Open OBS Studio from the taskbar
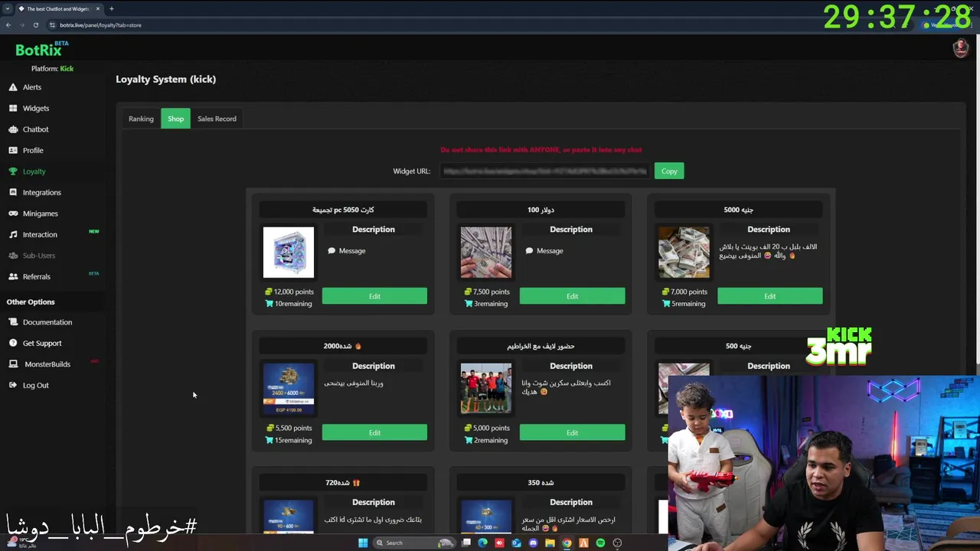The height and width of the screenshot is (551, 980). click(617, 543)
